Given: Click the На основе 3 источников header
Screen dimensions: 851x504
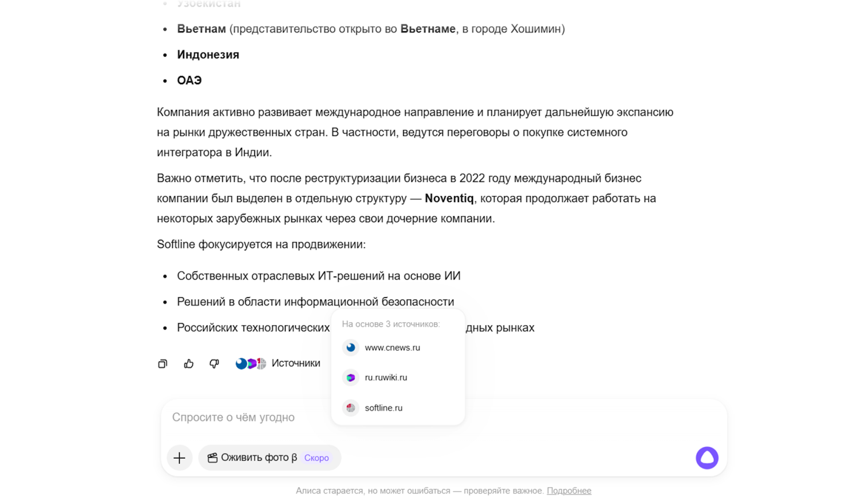Looking at the screenshot, I should tap(391, 324).
